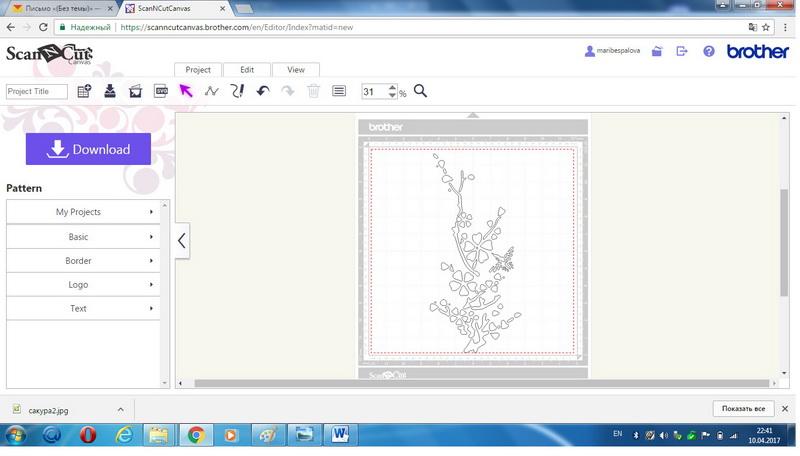Expand the Logo pattern category
Image resolution: width=800 pixels, height=456 pixels.
click(83, 285)
